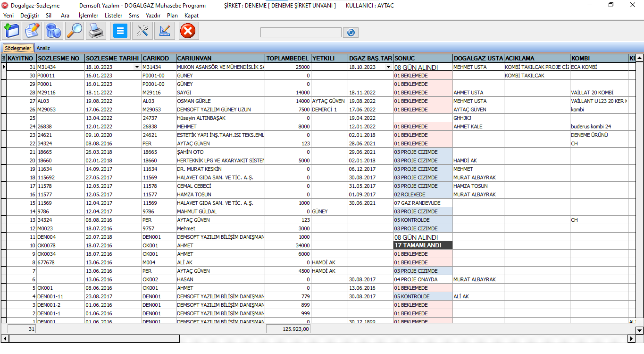Select the DEMİRCİ 1 authorized person cell
644x354 pixels.
click(x=329, y=110)
